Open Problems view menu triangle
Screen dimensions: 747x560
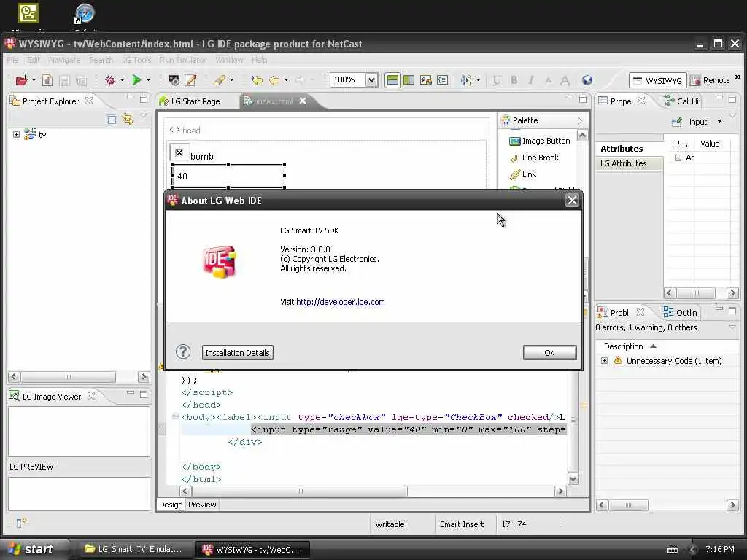[x=732, y=327]
